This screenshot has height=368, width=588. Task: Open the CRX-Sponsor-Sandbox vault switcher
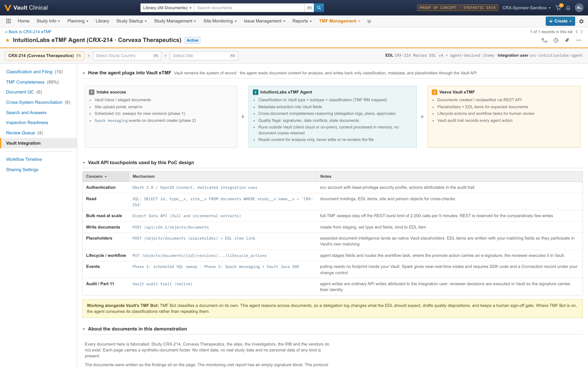[x=526, y=8]
